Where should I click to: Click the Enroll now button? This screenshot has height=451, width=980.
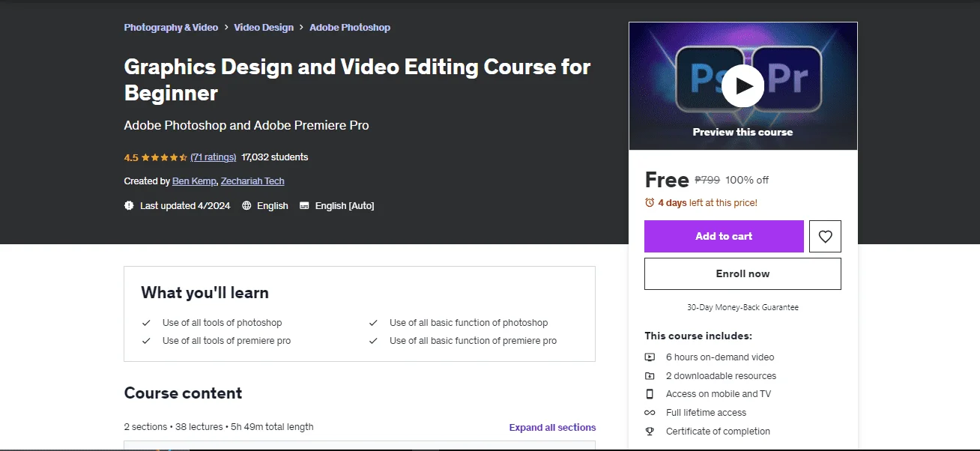coord(742,273)
